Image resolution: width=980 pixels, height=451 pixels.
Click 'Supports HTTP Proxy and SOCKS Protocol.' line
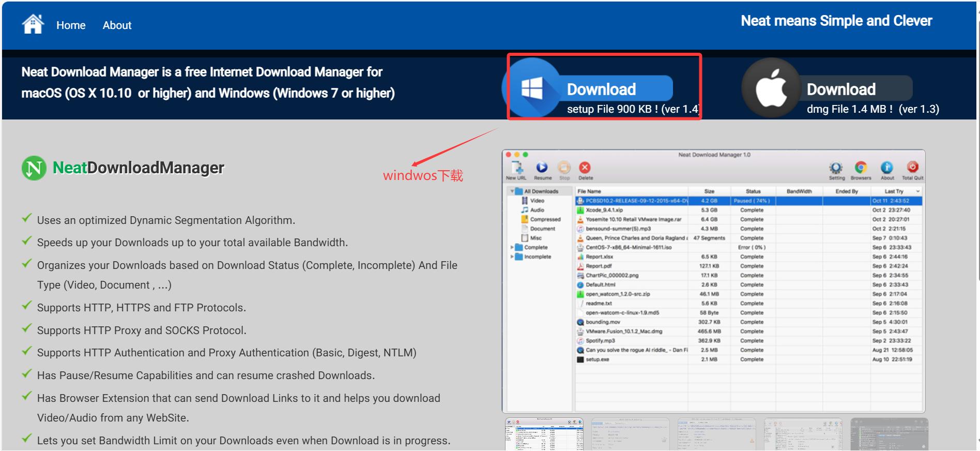point(142,330)
